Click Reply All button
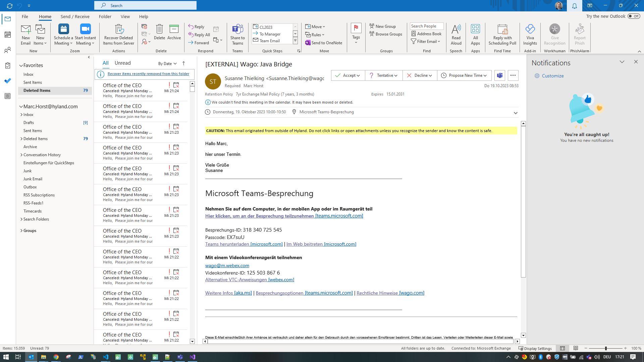This screenshot has width=644, height=362. [199, 35]
